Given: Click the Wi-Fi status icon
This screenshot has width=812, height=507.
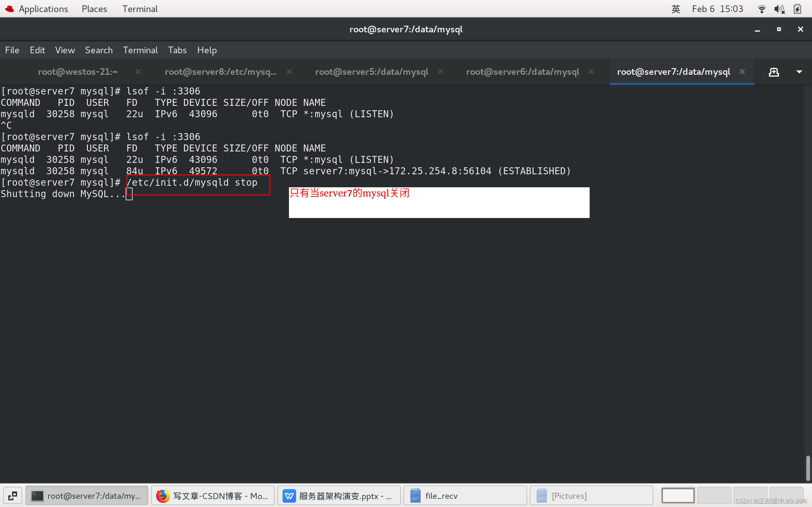Looking at the screenshot, I should 761,9.
